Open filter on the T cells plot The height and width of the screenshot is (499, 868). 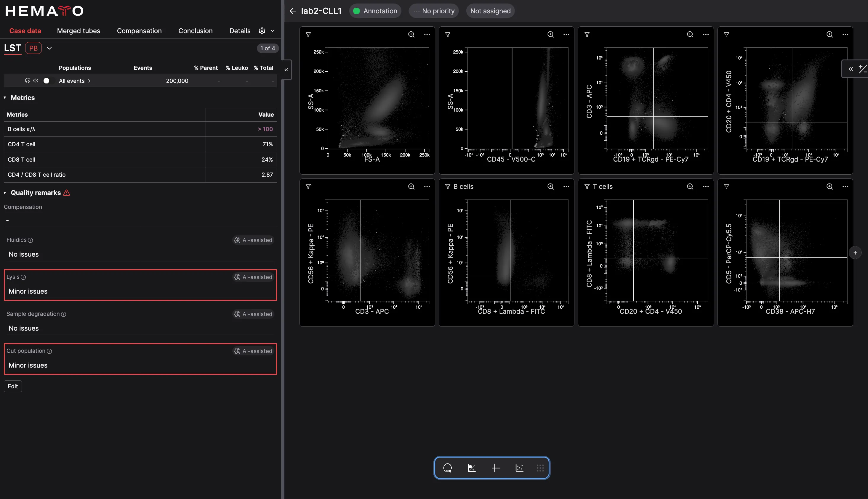[587, 186]
